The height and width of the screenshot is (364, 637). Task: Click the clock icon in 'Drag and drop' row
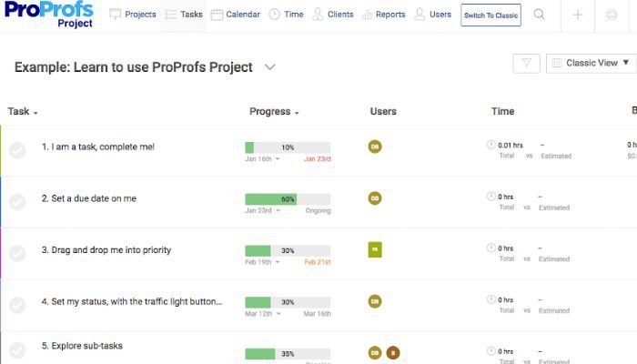point(490,248)
